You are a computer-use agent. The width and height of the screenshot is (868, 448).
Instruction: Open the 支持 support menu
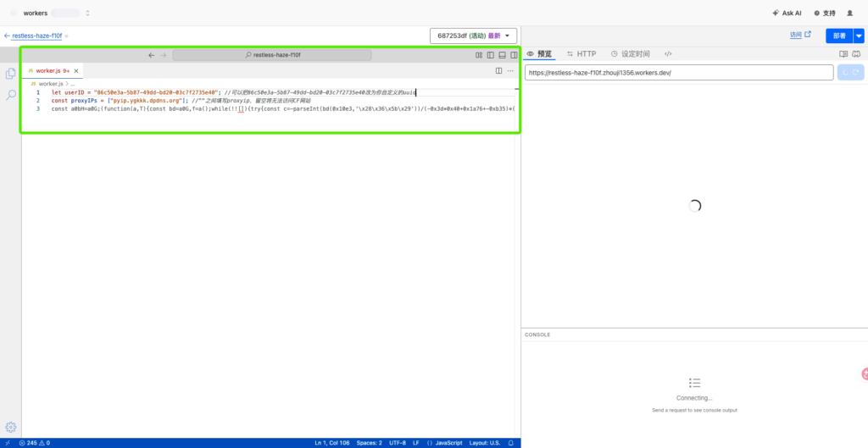pyautogui.click(x=825, y=13)
